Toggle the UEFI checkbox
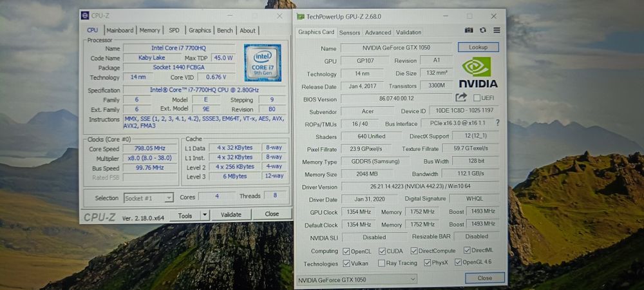The width and height of the screenshot is (644, 290). coord(477,98)
